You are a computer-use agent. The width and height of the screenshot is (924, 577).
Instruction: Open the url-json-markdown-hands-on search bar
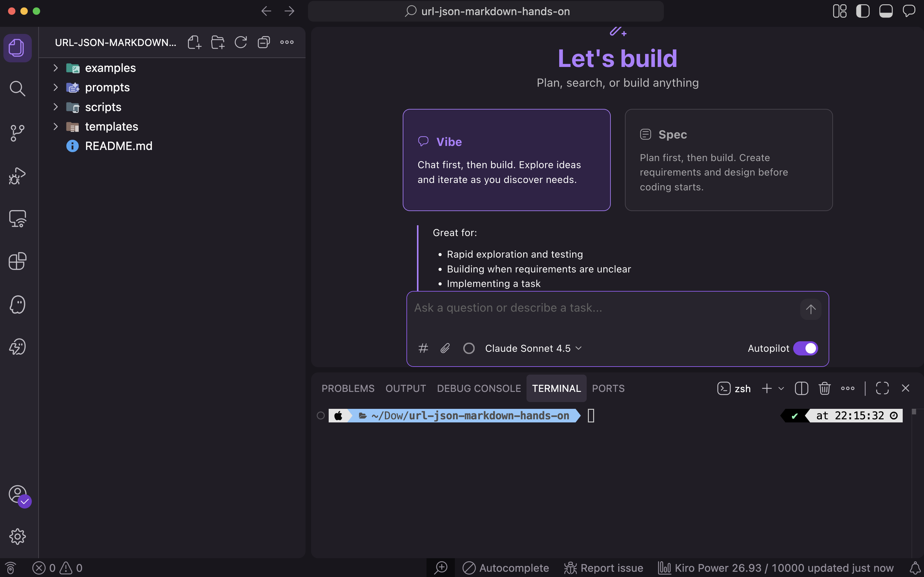485,11
